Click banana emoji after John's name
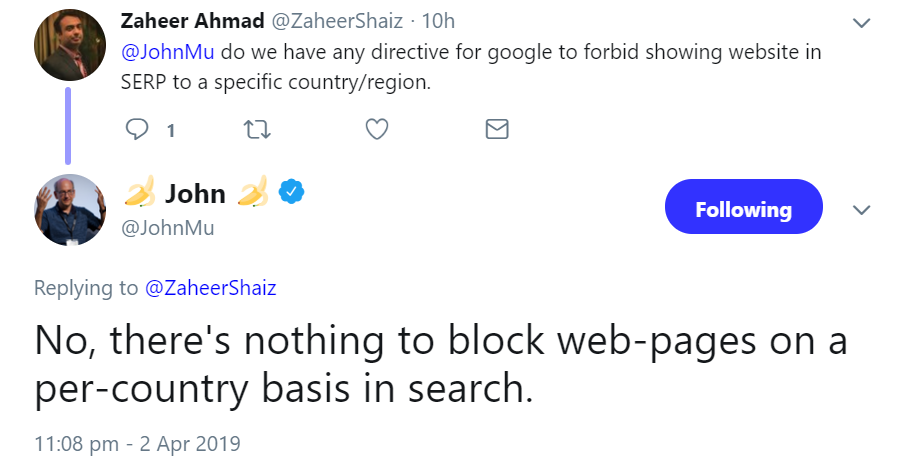 pos(254,192)
